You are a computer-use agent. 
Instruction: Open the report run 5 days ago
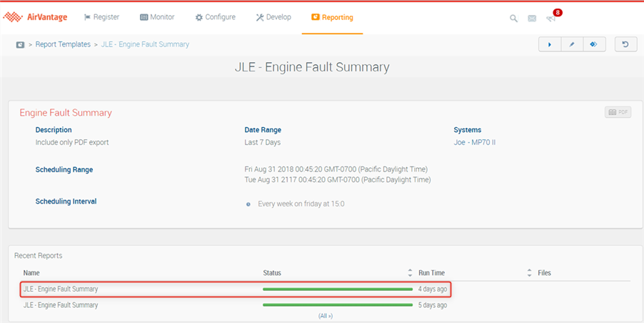[61, 305]
